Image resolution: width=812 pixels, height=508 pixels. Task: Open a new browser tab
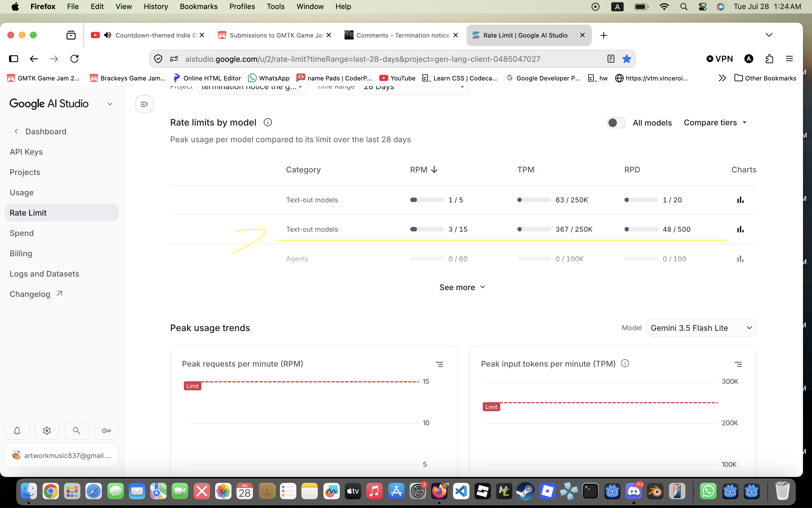pos(603,35)
